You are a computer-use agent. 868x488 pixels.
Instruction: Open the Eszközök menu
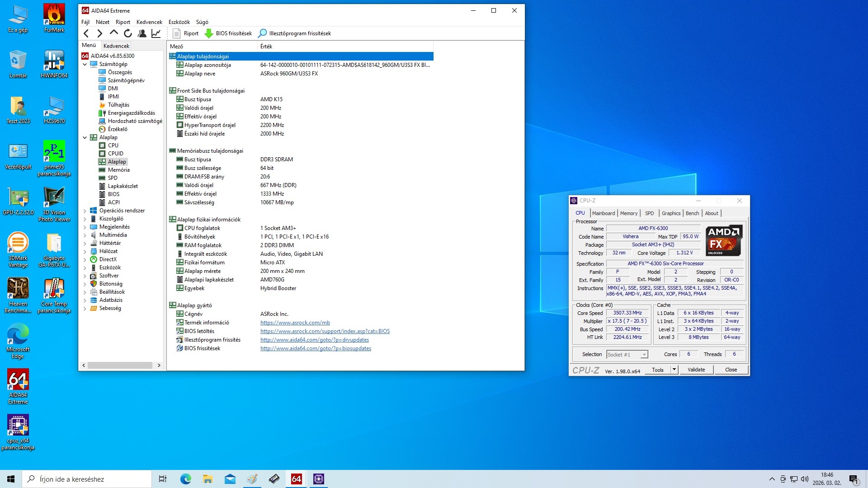pos(179,22)
